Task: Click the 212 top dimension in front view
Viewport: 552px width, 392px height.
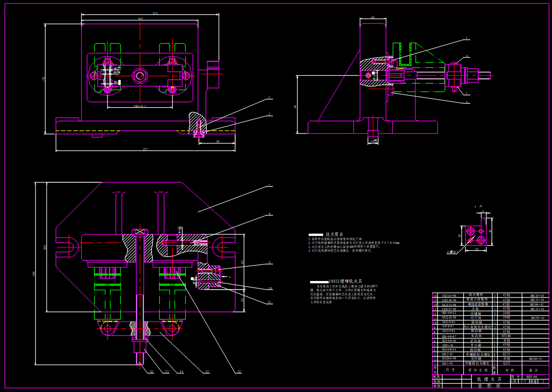Action: coord(155,13)
